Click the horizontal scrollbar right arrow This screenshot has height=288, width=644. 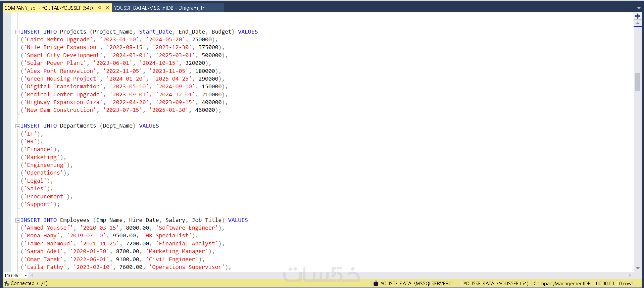click(630, 276)
